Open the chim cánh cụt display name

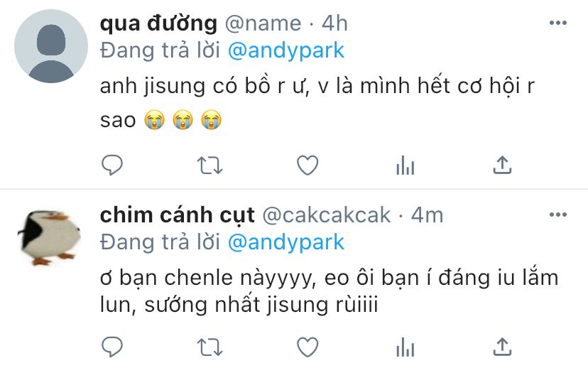click(x=178, y=215)
